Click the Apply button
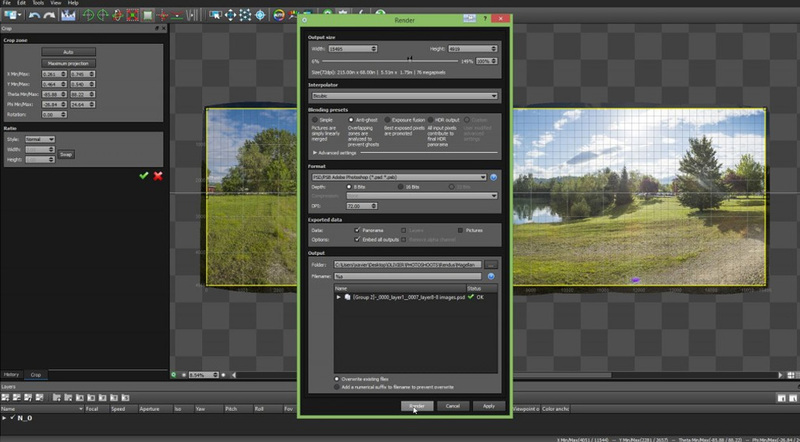Viewport: 800px width, 442px height. click(x=489, y=406)
